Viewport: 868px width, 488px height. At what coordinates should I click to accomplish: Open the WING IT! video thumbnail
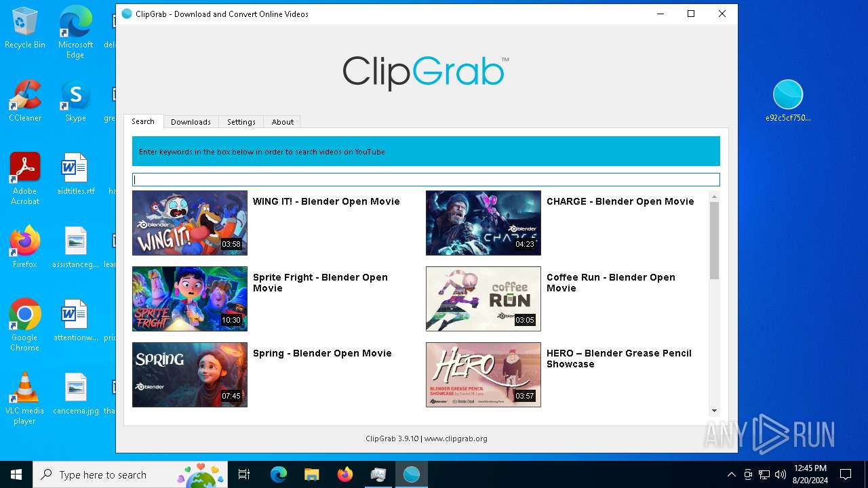[190, 223]
